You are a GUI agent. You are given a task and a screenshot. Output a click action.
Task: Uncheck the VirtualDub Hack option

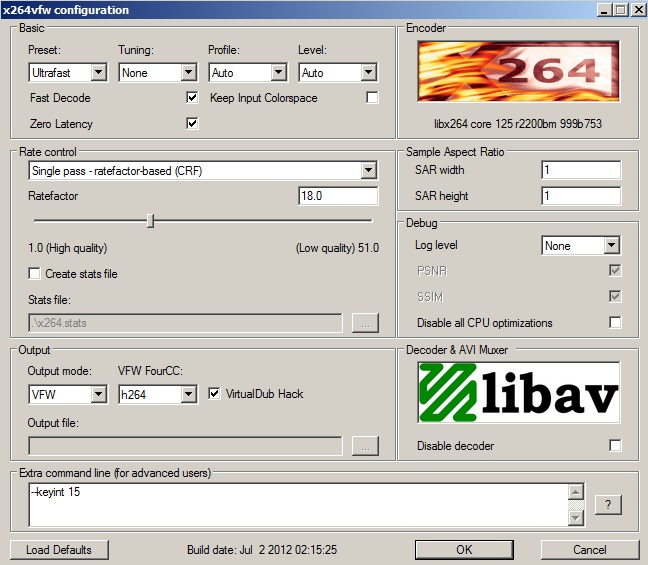coord(215,394)
